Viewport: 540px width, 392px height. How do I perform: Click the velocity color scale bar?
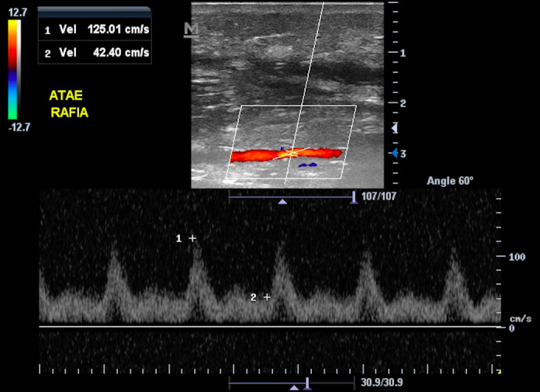(x=14, y=70)
